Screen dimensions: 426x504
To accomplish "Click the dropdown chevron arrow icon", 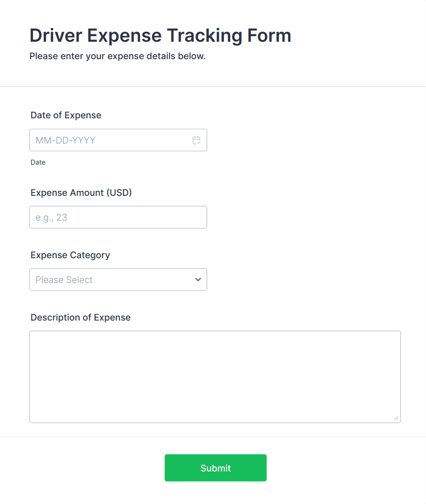I will [x=198, y=280].
